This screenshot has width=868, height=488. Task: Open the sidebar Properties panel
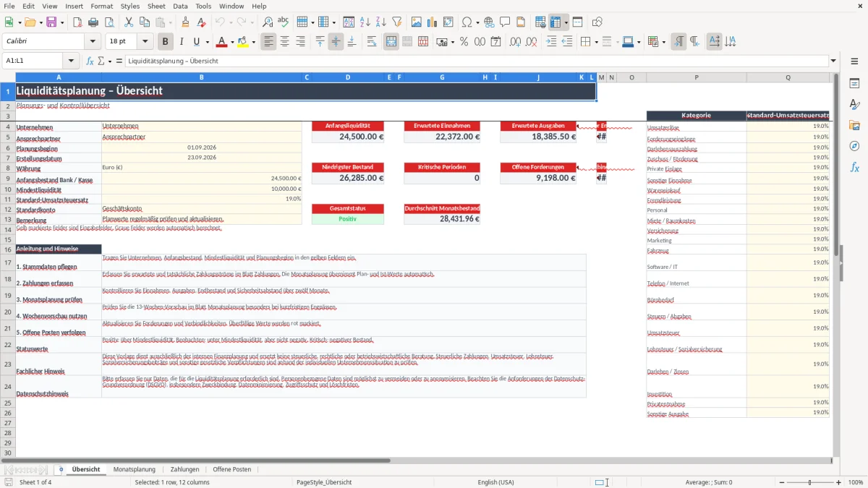[854, 84]
